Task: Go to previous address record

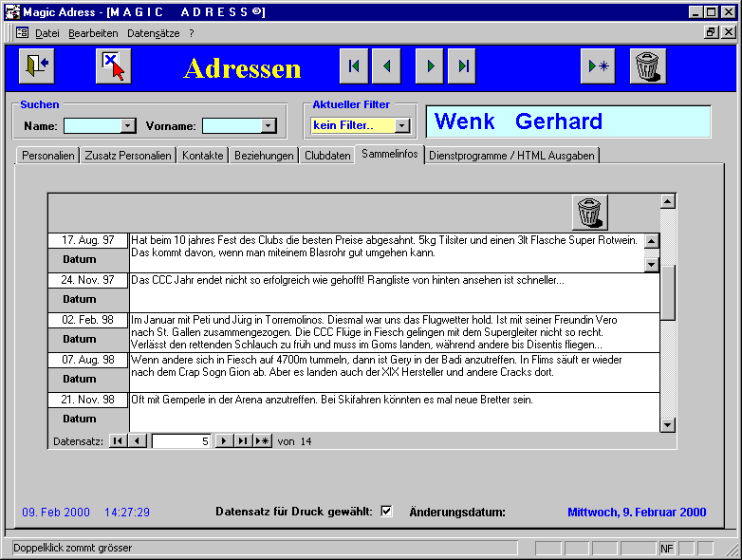Action: (386, 66)
